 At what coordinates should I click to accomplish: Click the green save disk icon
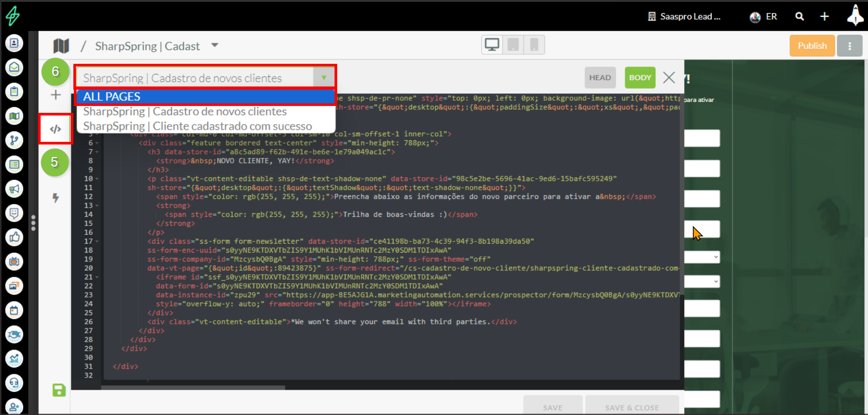[59, 390]
